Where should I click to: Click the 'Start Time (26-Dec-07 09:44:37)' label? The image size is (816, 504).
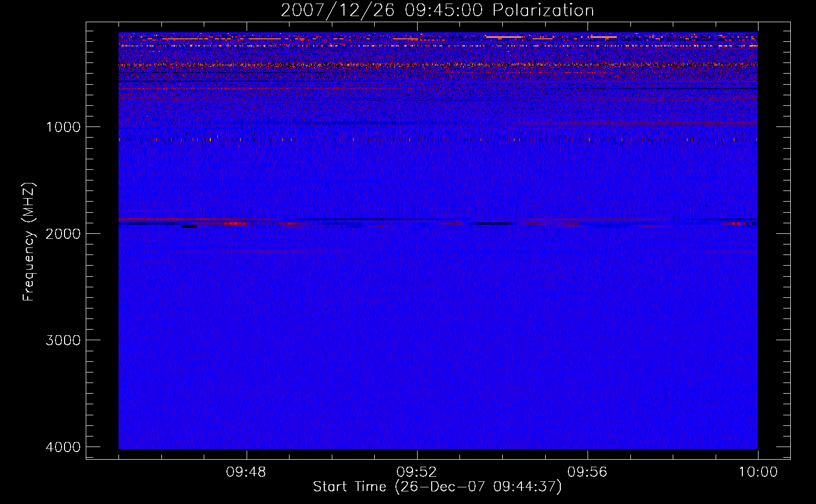tap(437, 487)
